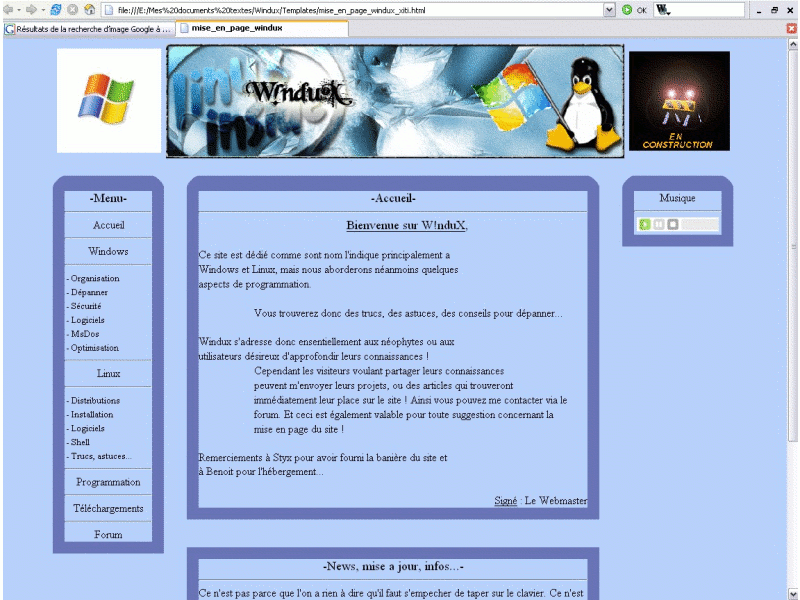Image resolution: width=800 pixels, height=600 pixels.
Task: Go to the Home page icon
Action: click(x=89, y=9)
